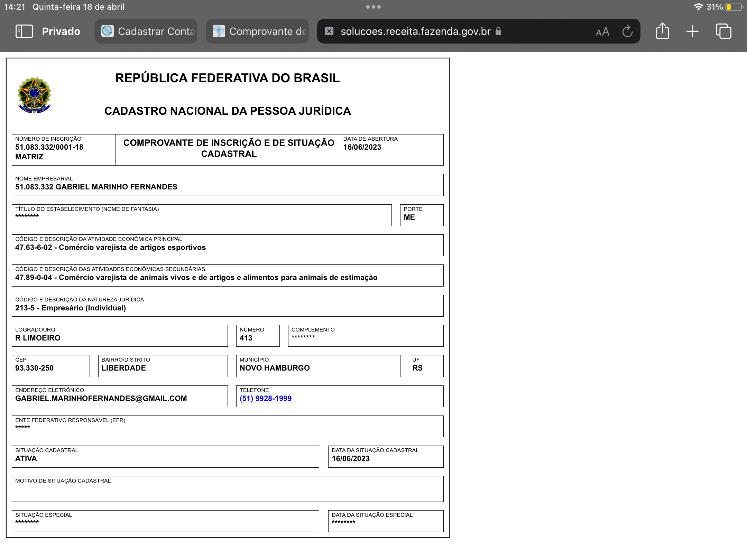The width and height of the screenshot is (747, 560).
Task: Show the tab overview icon
Action: tap(723, 31)
